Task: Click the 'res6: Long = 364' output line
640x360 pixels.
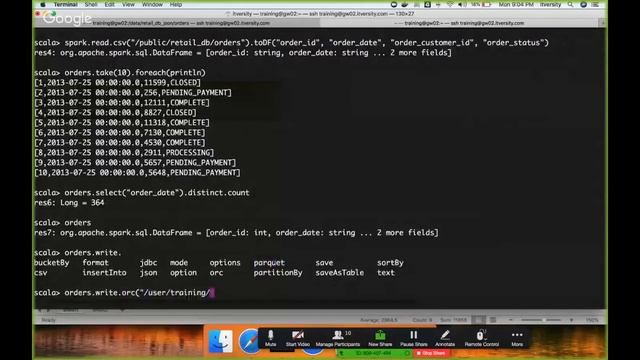Action: [69, 202]
